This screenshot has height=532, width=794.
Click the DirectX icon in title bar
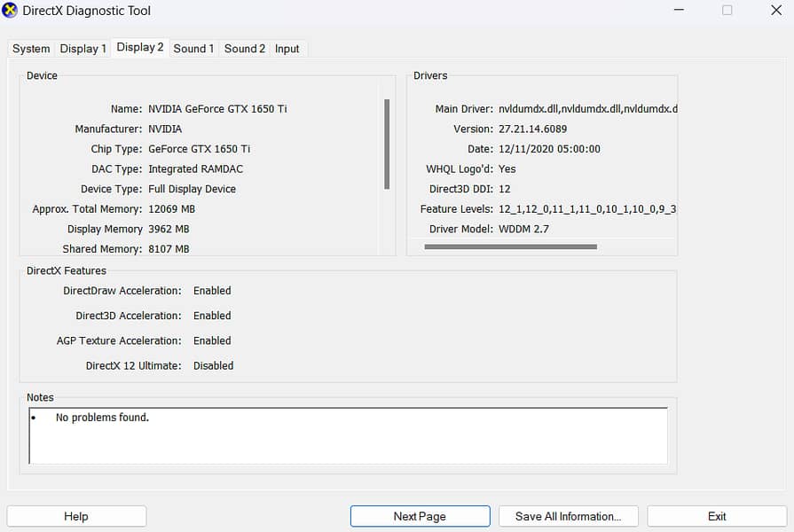[11, 11]
